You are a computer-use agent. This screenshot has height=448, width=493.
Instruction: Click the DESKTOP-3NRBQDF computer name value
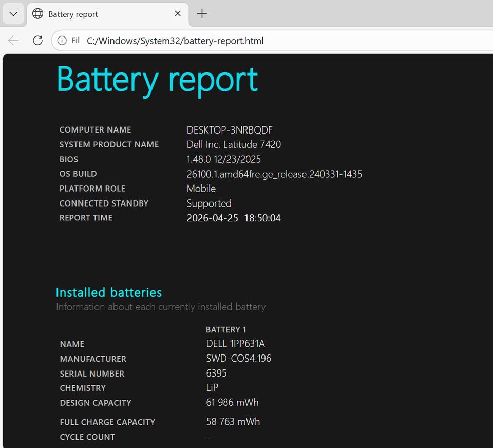tap(229, 130)
